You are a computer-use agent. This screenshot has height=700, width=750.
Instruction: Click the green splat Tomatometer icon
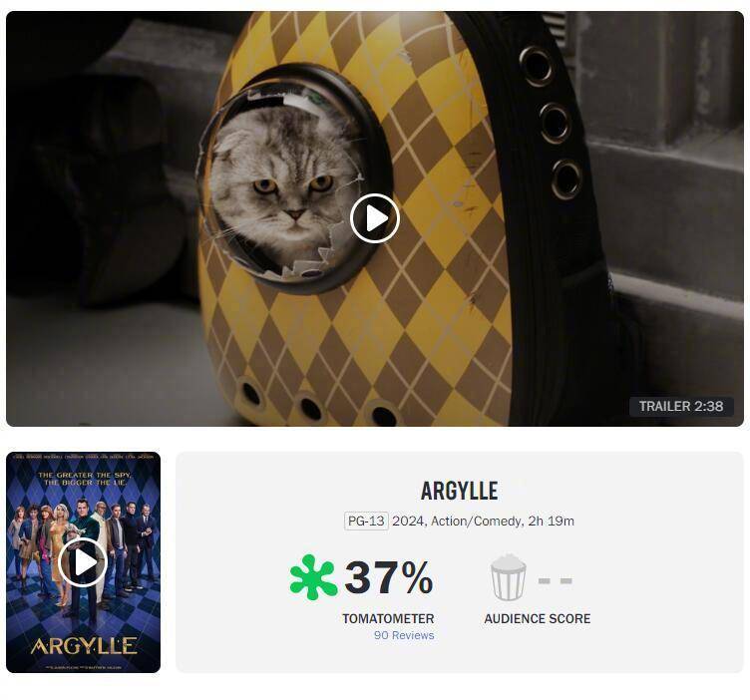313,577
